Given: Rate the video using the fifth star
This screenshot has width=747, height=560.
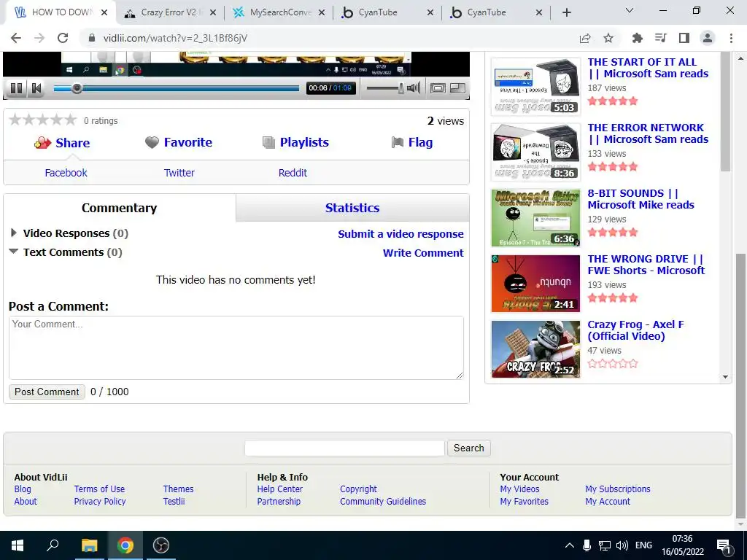Looking at the screenshot, I should [x=71, y=120].
